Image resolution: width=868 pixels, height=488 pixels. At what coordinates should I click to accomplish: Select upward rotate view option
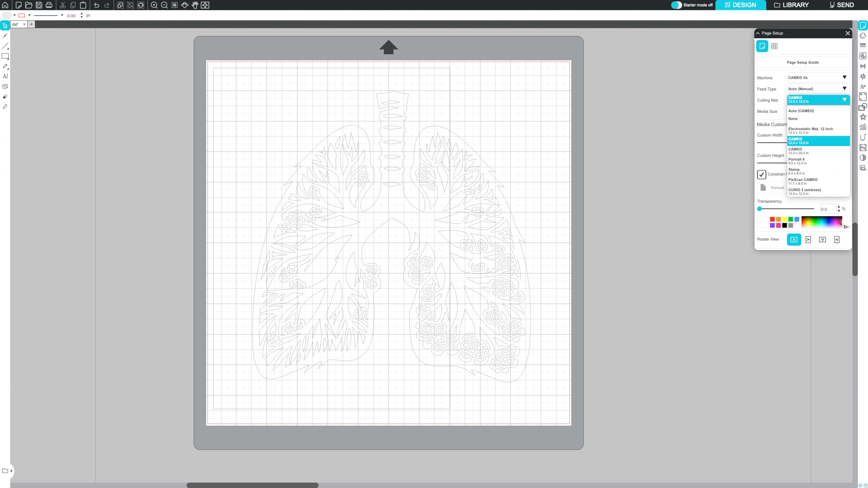click(x=794, y=239)
